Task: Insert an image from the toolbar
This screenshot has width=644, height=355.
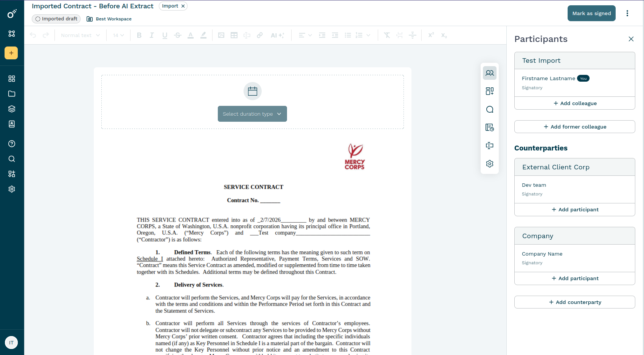Action: coord(221,35)
